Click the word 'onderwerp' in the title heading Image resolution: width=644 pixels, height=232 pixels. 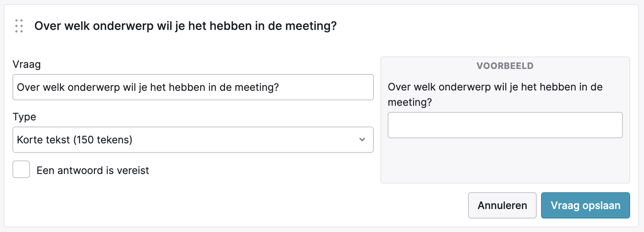[x=123, y=26]
